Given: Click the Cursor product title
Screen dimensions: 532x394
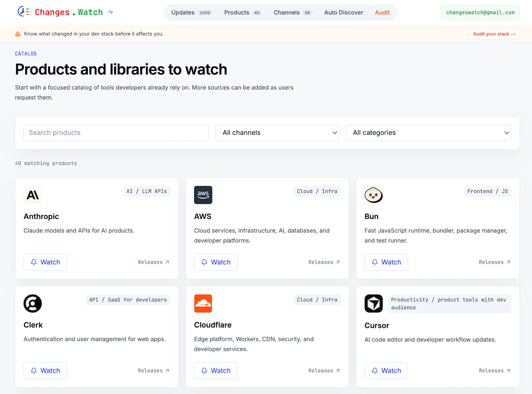Looking at the screenshot, I should [x=377, y=326].
